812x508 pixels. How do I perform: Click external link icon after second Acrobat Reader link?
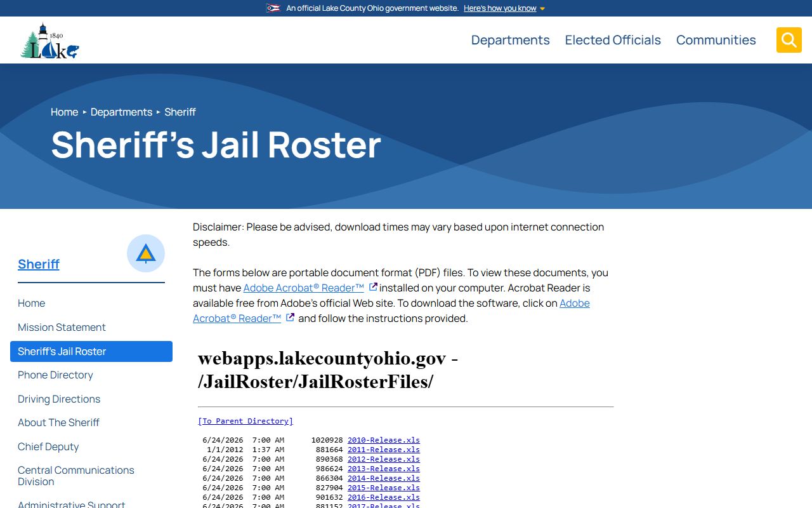pyautogui.click(x=290, y=317)
